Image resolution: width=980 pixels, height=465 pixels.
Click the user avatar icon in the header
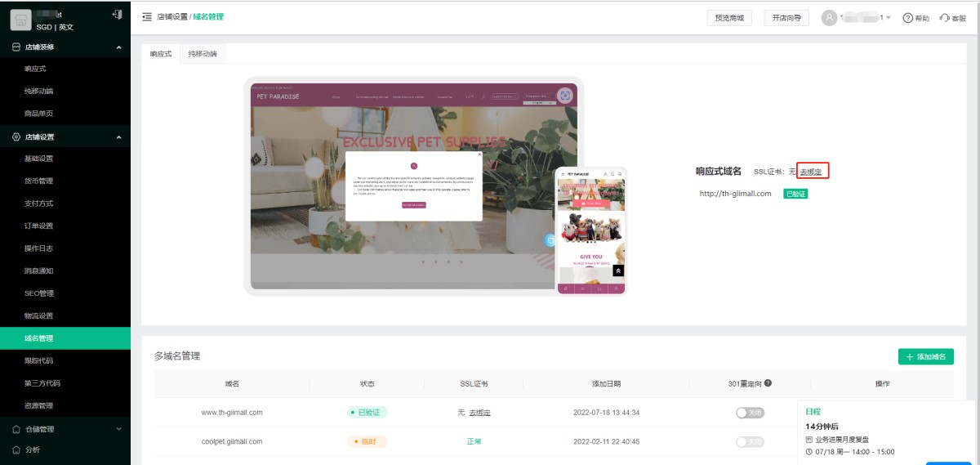coord(829,17)
